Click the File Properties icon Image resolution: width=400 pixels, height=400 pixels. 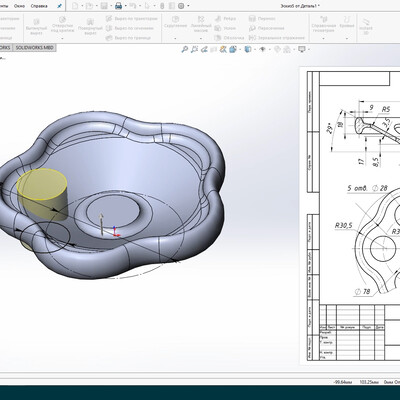coord(172,6)
